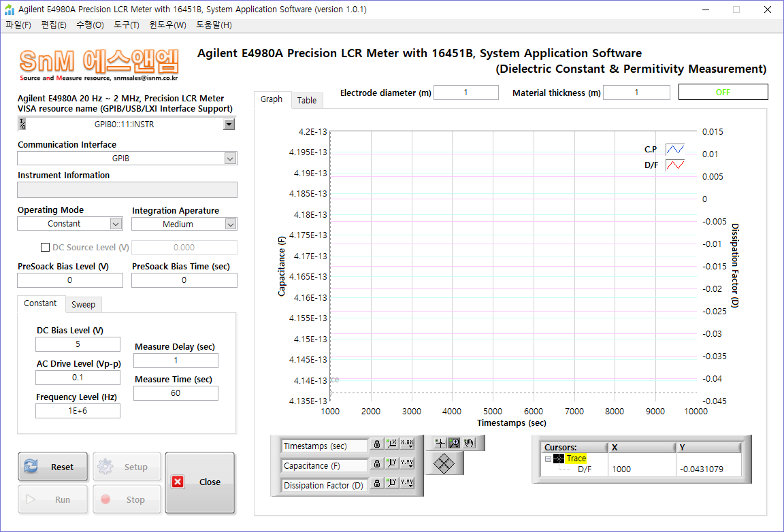Click the Reset button
Screen dimensions: 784x532
coord(52,467)
